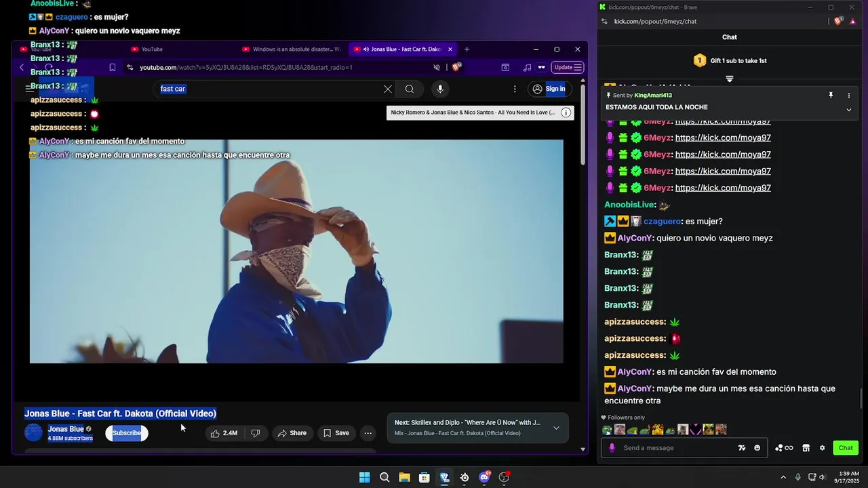This screenshot has height=488, width=868.
Task: Open Brave Shields icon in YouTube window
Action: (x=456, y=67)
